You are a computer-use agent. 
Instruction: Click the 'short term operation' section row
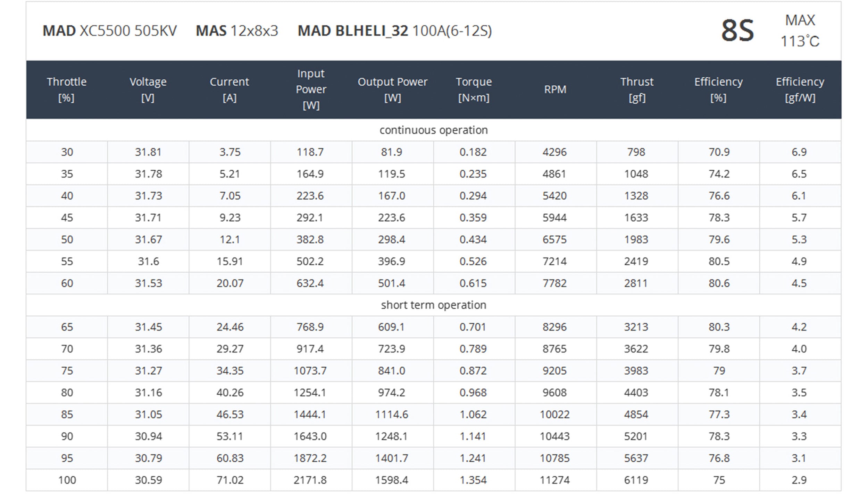pyautogui.click(x=433, y=305)
